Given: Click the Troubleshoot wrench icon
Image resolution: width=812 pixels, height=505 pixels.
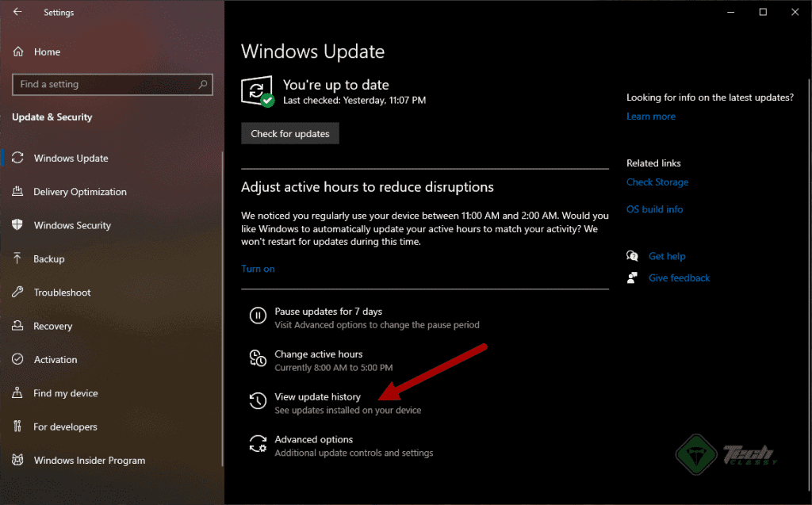Looking at the screenshot, I should click(18, 293).
